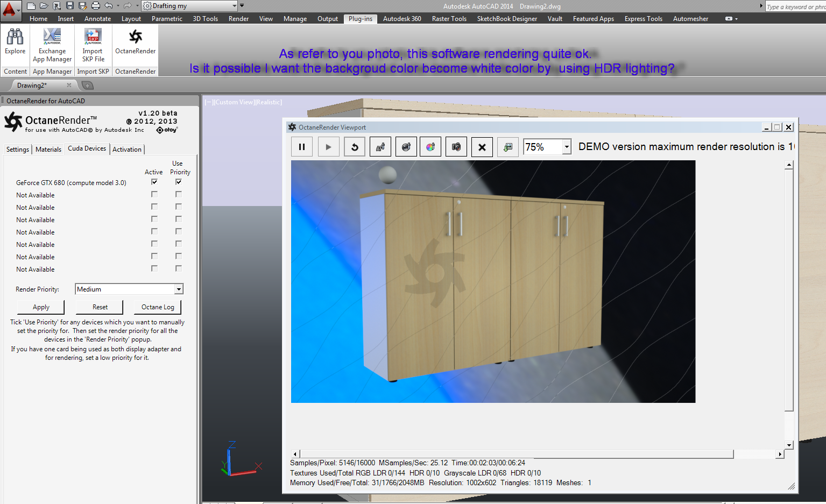Undo the last action
Viewport: 826px width, 504px height.
pyautogui.click(x=108, y=6)
